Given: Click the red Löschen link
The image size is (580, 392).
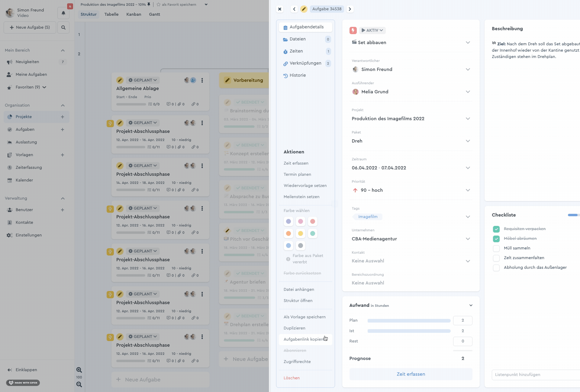Looking at the screenshot, I should (292, 378).
